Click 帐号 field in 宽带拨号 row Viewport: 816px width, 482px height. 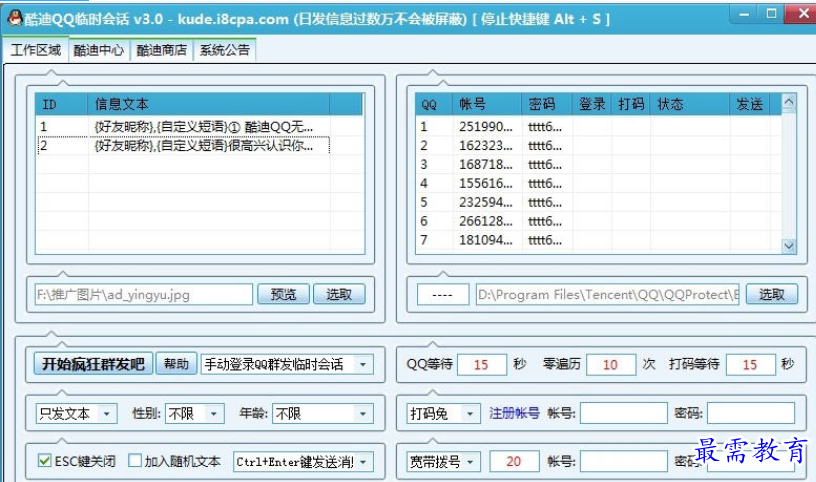pyautogui.click(x=623, y=462)
